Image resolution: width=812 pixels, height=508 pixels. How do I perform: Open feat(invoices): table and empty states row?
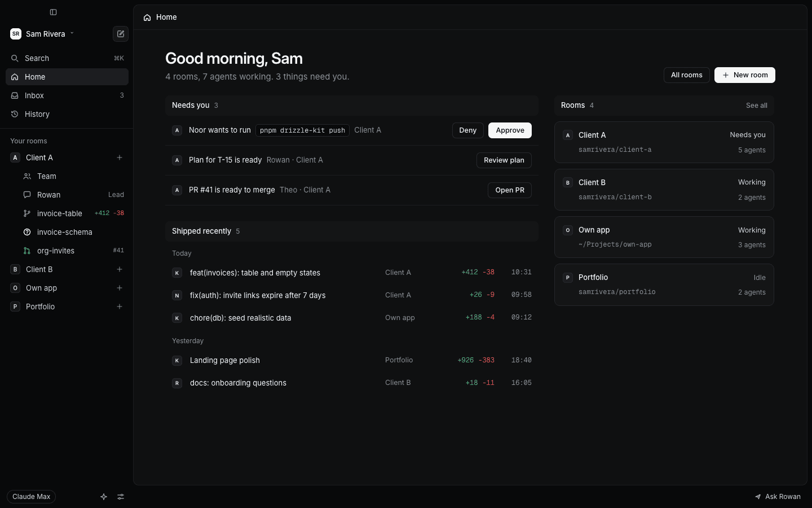click(352, 273)
